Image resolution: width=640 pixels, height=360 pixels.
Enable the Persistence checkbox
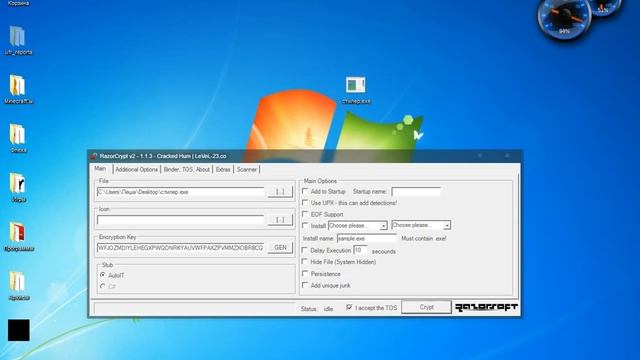pos(304,273)
